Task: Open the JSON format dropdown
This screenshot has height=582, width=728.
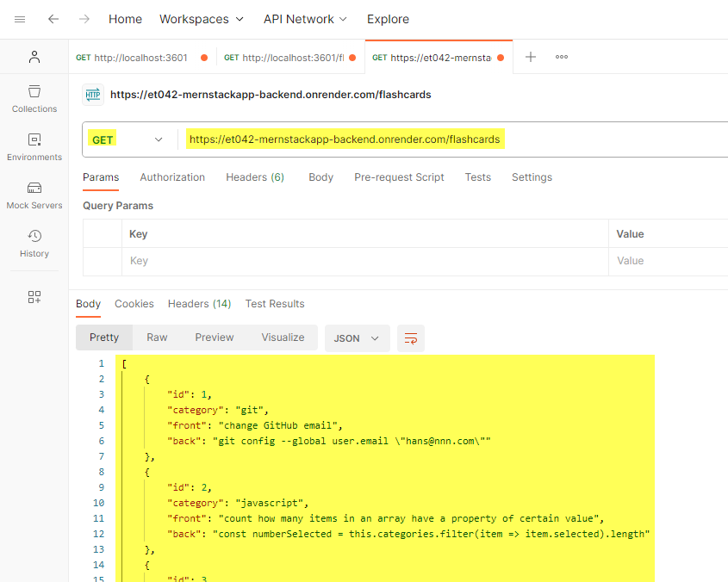Action: [x=357, y=338]
